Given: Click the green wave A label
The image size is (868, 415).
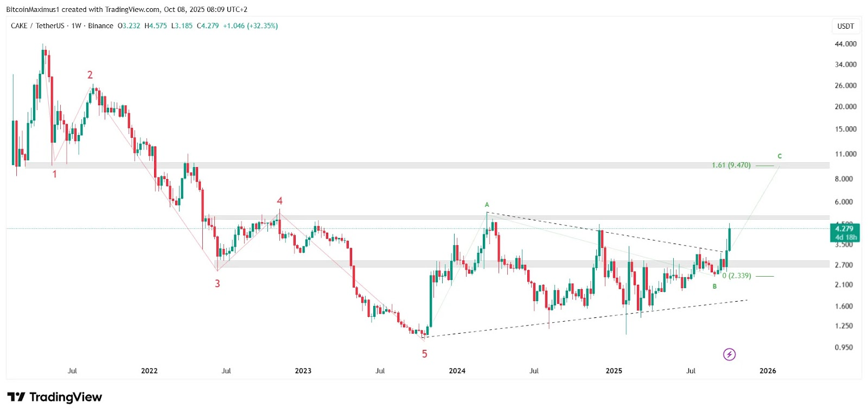Looking at the screenshot, I should coord(487,205).
